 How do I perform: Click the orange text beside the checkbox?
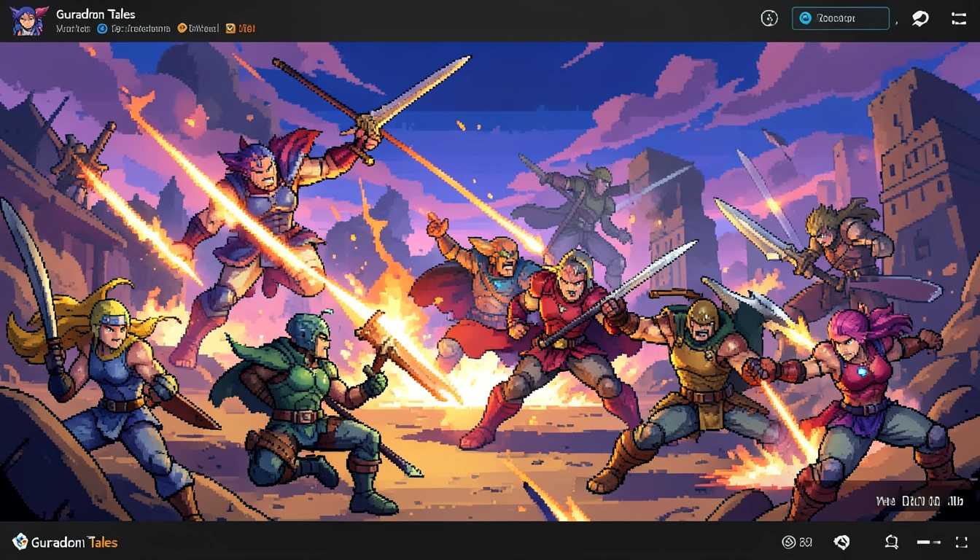247,29
